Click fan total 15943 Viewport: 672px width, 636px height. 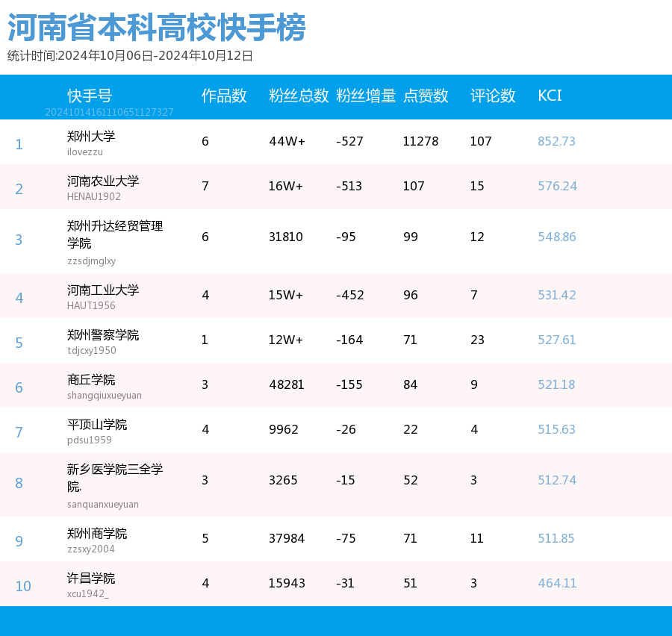tap(287, 583)
